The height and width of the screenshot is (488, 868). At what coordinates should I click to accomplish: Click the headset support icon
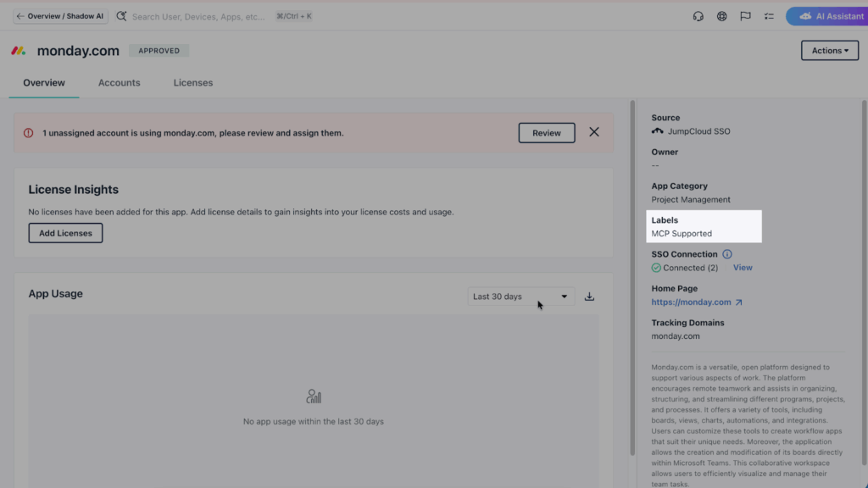(x=698, y=16)
